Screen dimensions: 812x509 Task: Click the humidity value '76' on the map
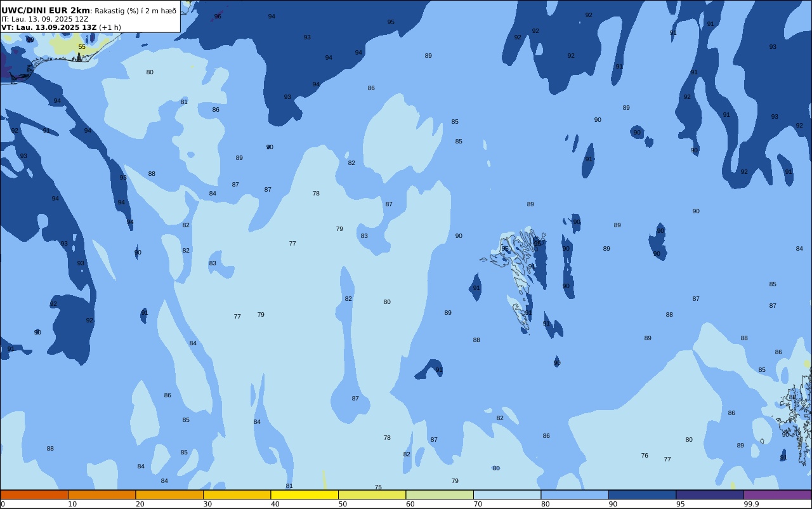(645, 456)
